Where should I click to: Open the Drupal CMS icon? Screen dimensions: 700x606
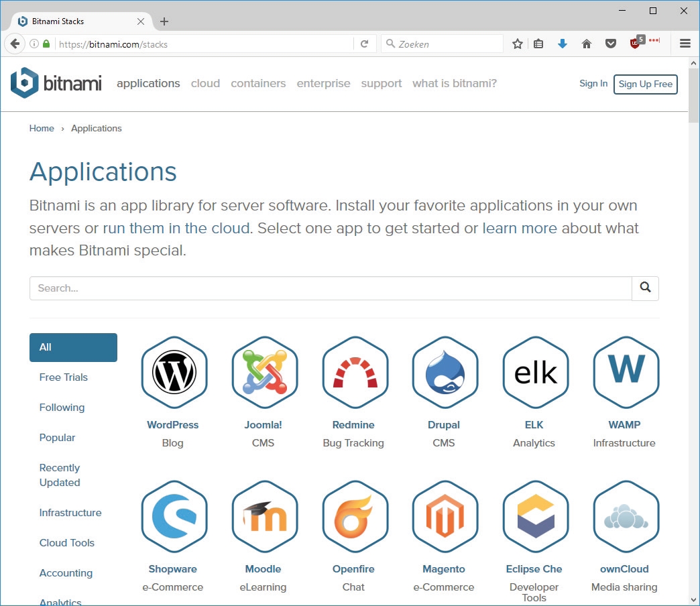445,373
